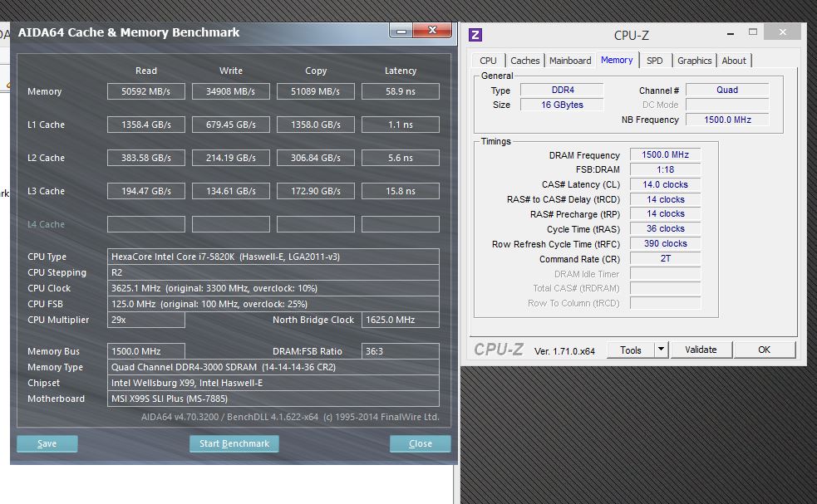Click the DRAM:FSB Ratio value 36:3
The width and height of the screenshot is (817, 504).
tap(400, 351)
